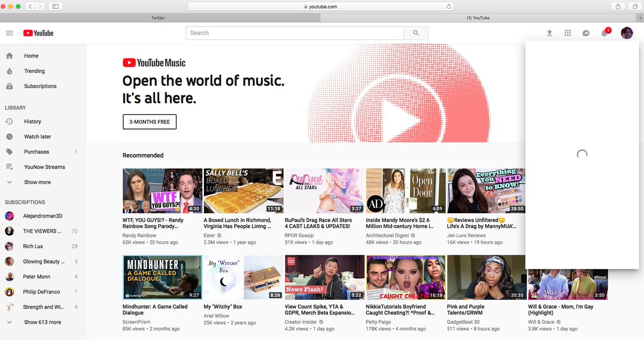Click the Safari share button
This screenshot has width=644, height=340.
(618, 6)
